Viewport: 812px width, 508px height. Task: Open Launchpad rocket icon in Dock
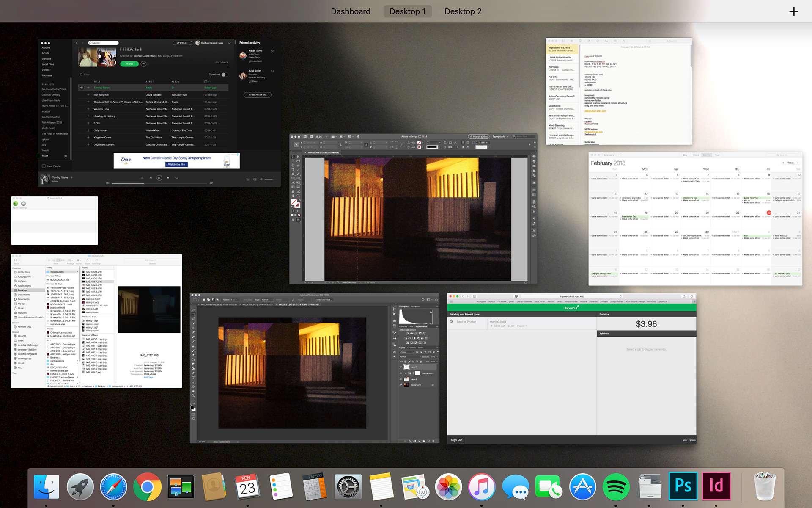coord(80,486)
